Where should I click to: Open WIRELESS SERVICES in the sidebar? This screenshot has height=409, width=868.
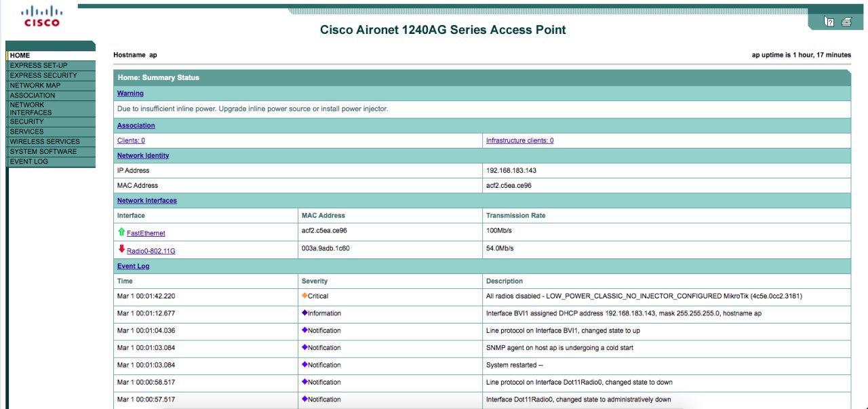(x=51, y=142)
